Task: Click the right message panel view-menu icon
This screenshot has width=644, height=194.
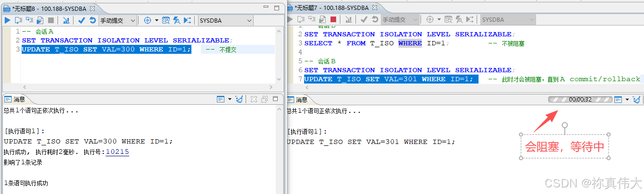Action: (x=618, y=99)
